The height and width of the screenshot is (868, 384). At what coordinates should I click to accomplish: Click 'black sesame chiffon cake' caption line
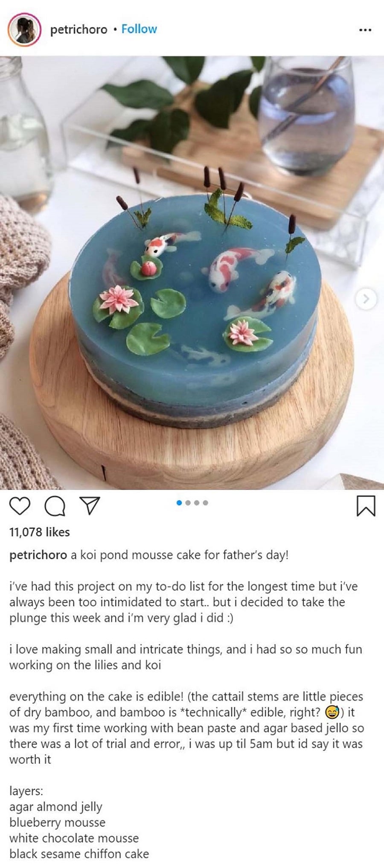(79, 854)
